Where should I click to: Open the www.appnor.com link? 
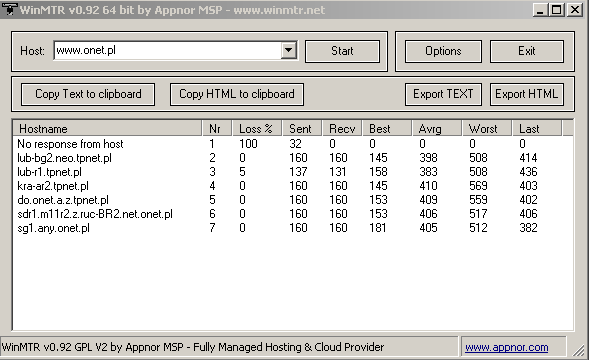pyautogui.click(x=506, y=347)
